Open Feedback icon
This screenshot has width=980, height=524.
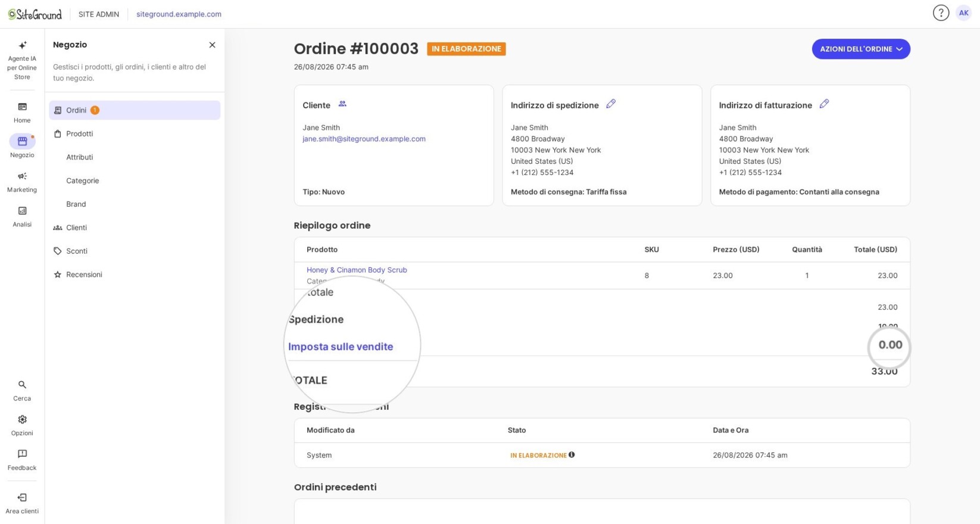(22, 460)
